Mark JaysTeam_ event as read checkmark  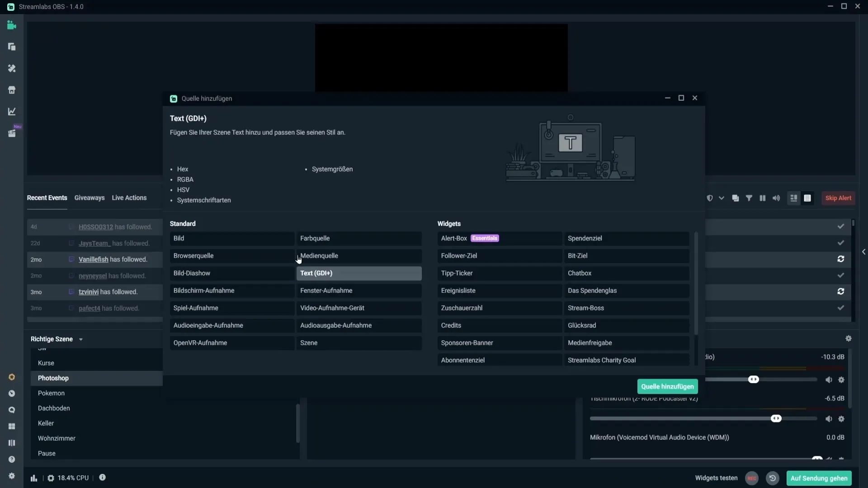[841, 243]
